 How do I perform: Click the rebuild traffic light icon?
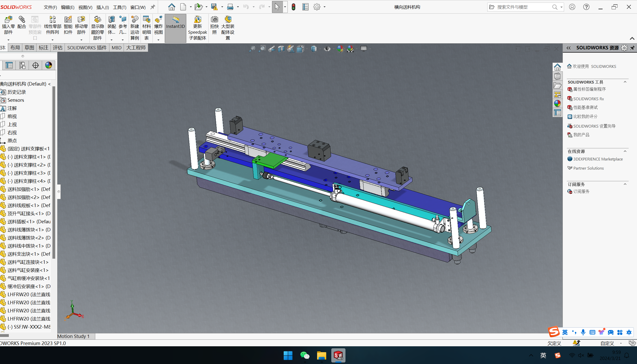click(x=294, y=7)
